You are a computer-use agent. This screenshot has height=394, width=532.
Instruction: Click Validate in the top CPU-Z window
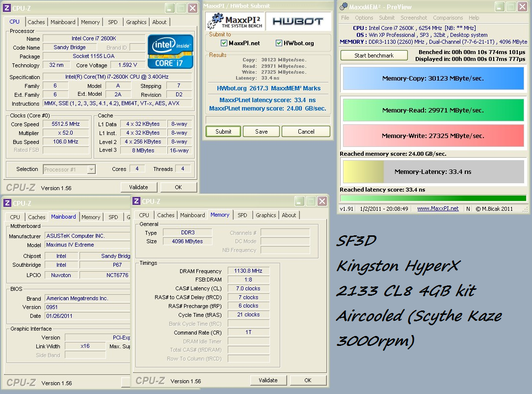coord(139,187)
